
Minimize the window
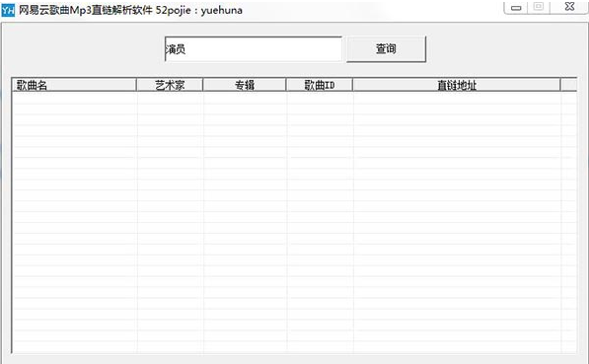(516, 7)
